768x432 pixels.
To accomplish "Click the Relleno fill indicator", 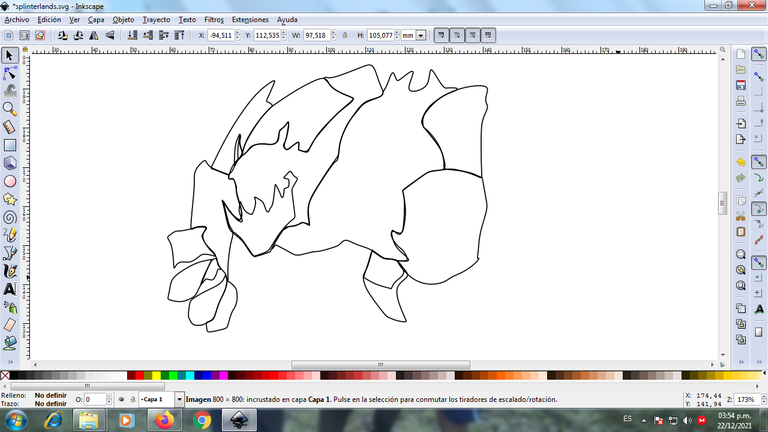I will click(x=50, y=395).
